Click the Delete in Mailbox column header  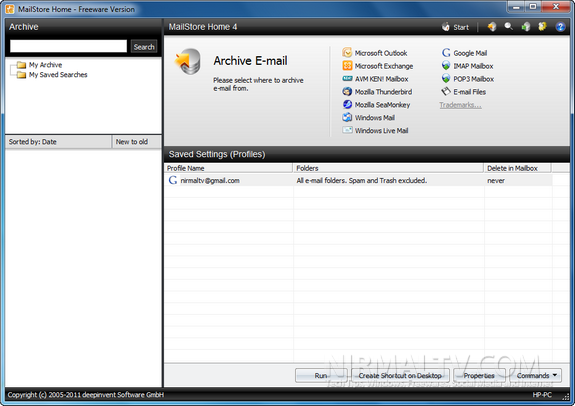[517, 168]
